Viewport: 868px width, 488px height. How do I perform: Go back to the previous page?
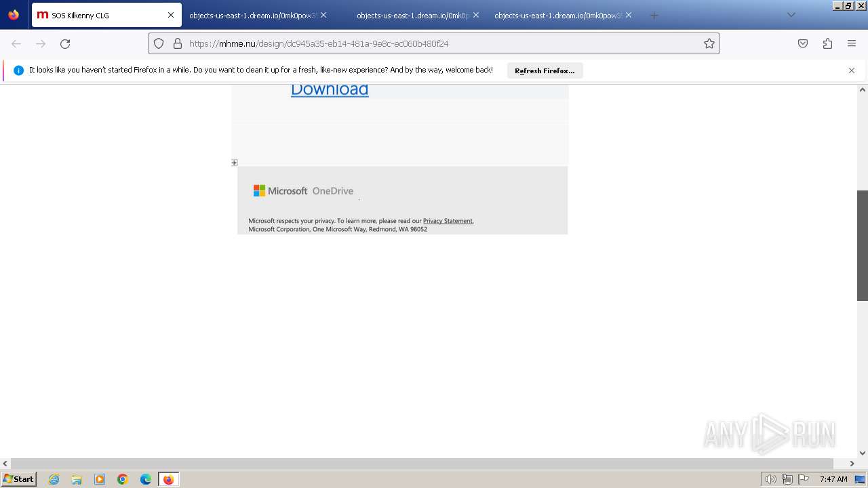point(16,43)
